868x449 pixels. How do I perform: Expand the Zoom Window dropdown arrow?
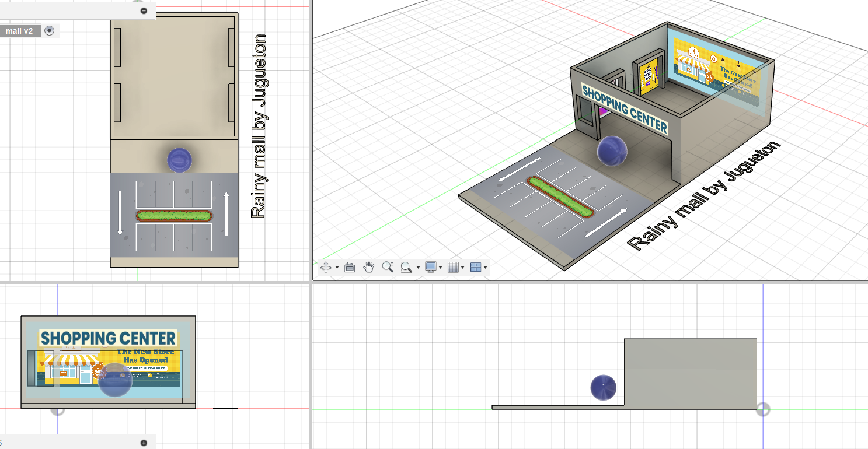click(x=418, y=268)
